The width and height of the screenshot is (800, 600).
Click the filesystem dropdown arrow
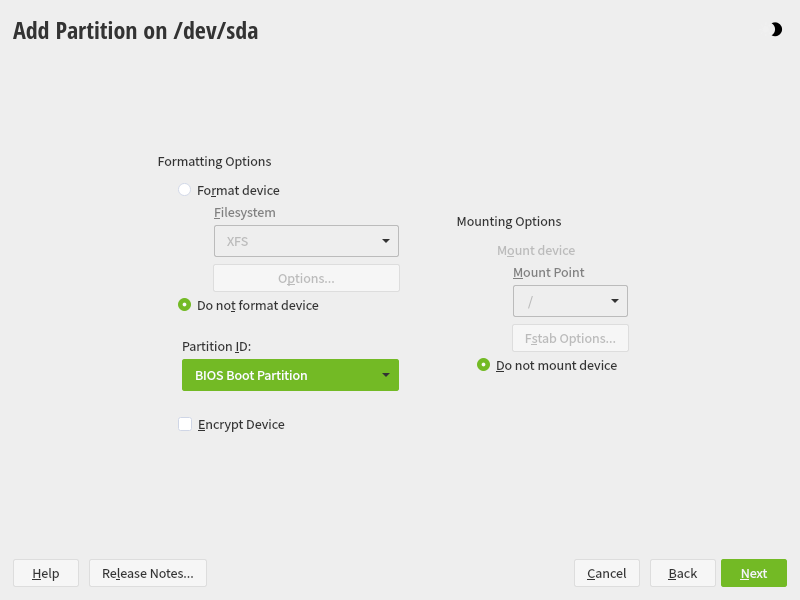coord(386,241)
